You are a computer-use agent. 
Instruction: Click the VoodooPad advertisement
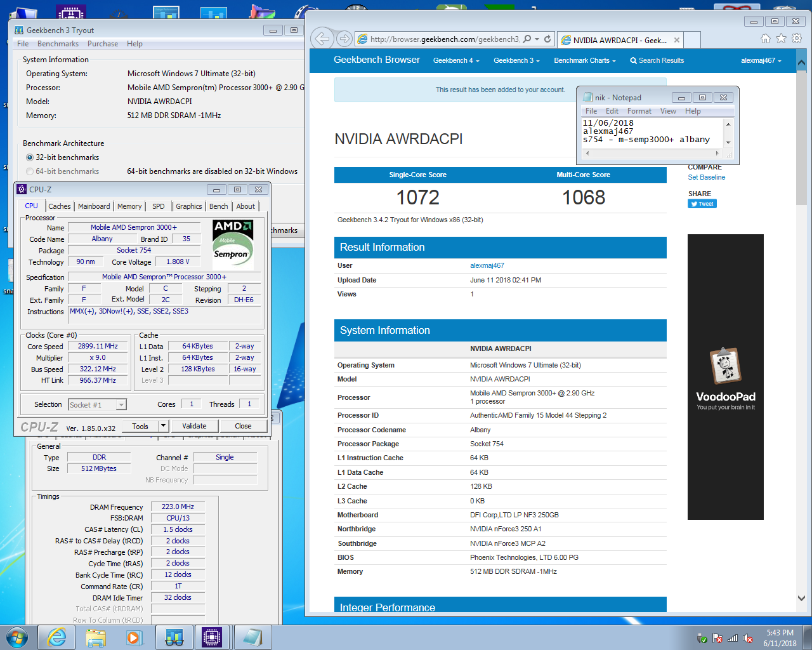(725, 377)
